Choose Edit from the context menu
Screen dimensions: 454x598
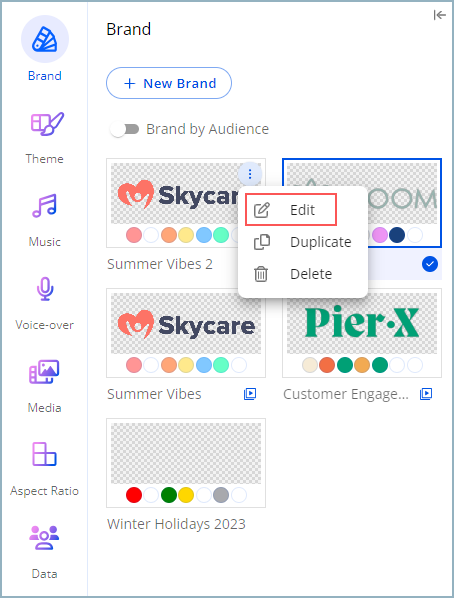(x=291, y=210)
